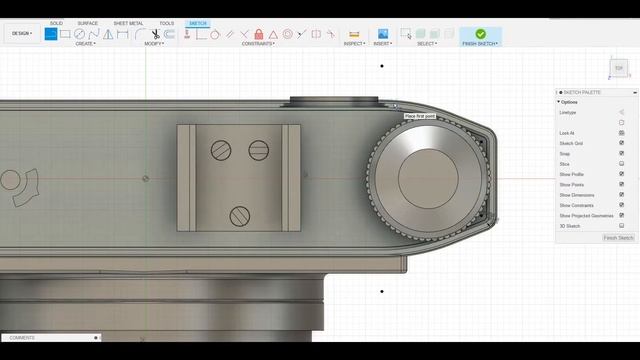640x360 pixels.
Task: Click the TOP face of ViewCube
Action: [x=619, y=68]
